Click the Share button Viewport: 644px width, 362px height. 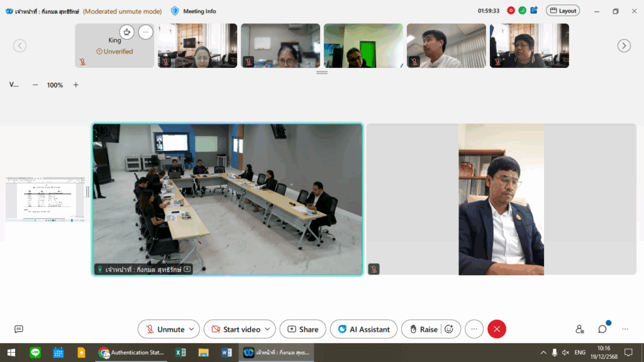303,329
